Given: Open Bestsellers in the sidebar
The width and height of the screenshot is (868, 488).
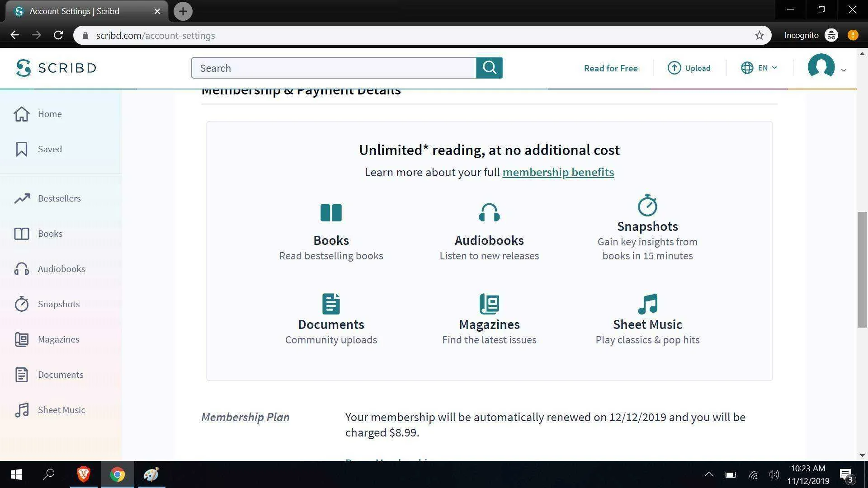Looking at the screenshot, I should 59,198.
